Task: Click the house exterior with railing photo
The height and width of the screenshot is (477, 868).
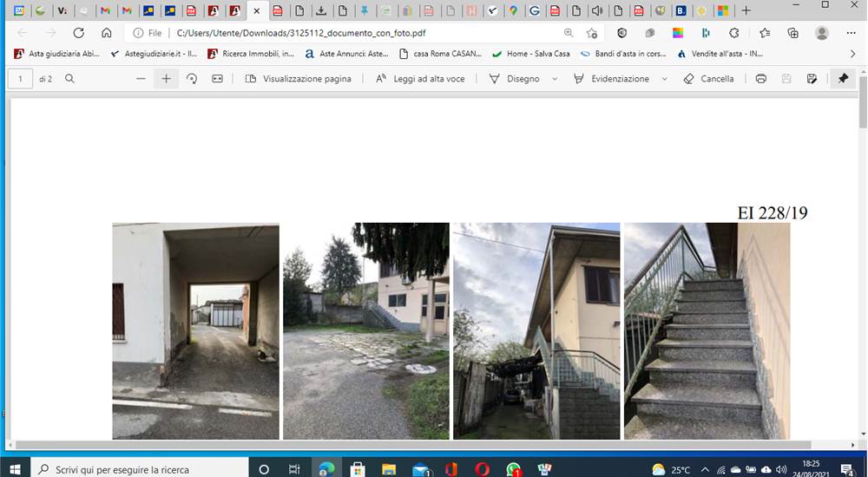Action: 536,331
